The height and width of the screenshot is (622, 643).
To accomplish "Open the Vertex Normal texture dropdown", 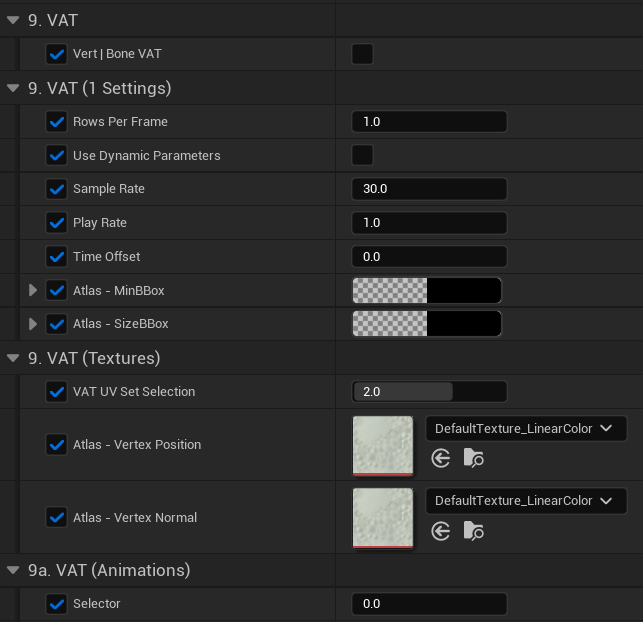I will [x=526, y=501].
